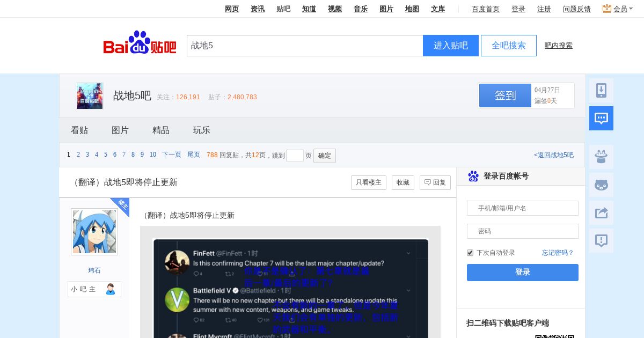Click the share arrow sidebar icon
Screen dimensions: 644x338
coord(601,213)
